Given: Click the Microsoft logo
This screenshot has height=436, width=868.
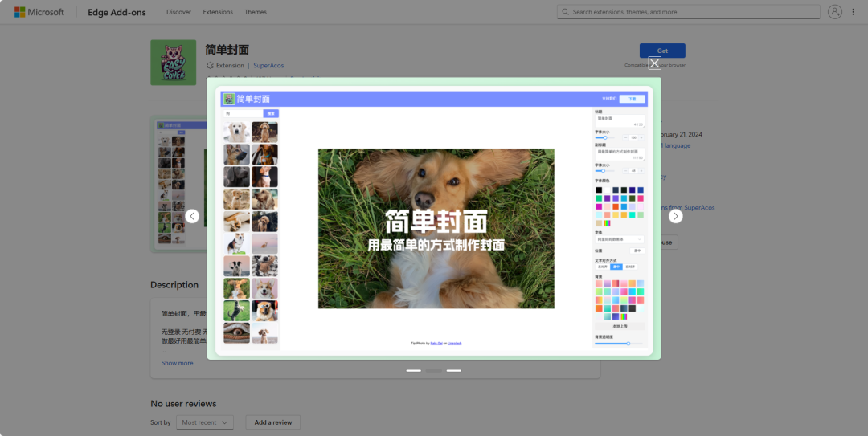Looking at the screenshot, I should 39,11.
